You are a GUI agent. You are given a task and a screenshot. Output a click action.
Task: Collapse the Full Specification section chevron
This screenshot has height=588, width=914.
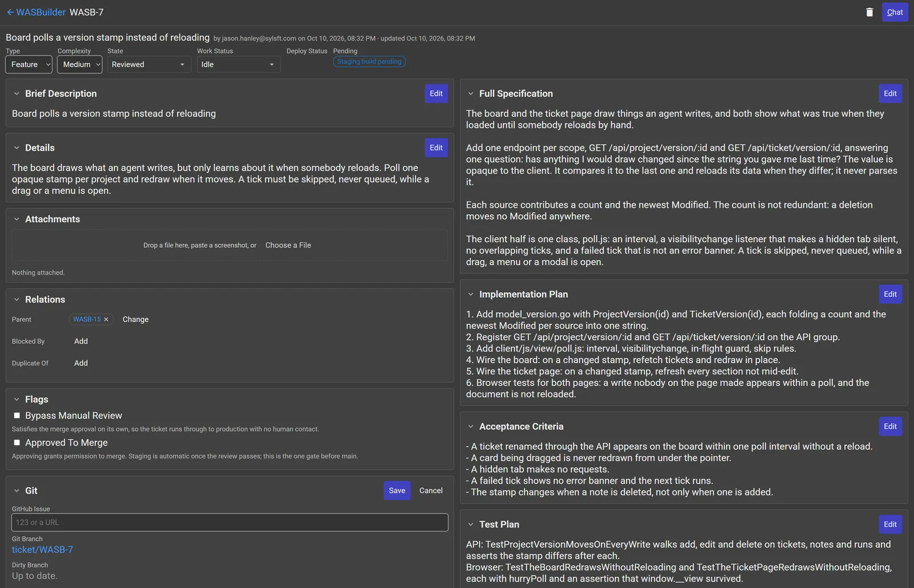coord(471,94)
